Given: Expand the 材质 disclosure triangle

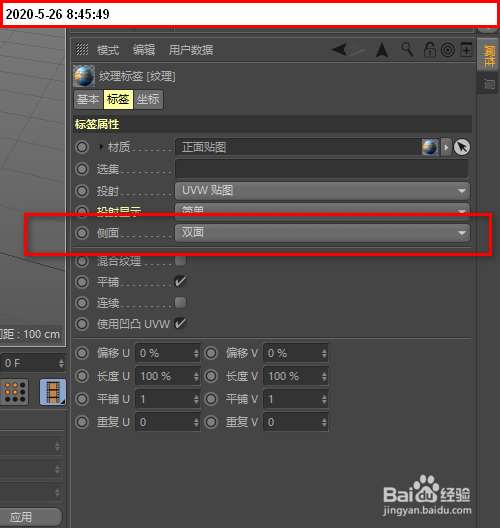Looking at the screenshot, I should pyautogui.click(x=101, y=147).
